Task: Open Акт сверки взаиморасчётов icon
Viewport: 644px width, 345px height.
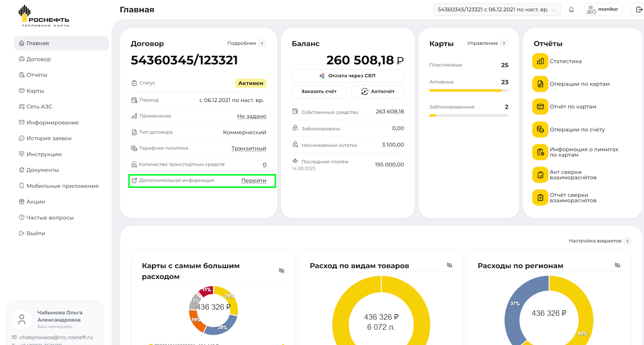Action: point(540,175)
